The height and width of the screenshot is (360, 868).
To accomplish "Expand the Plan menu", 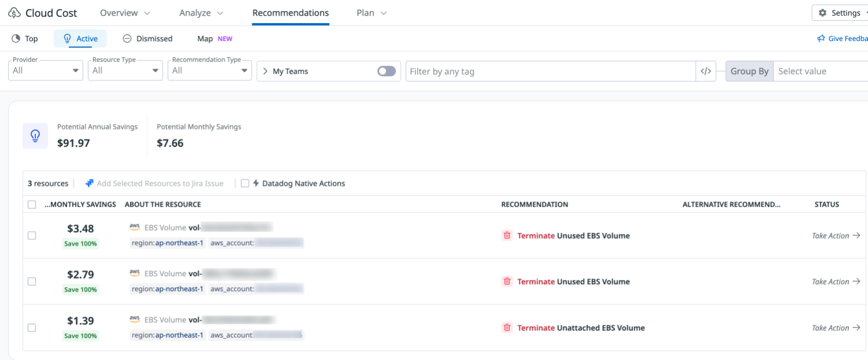I will coord(372,13).
